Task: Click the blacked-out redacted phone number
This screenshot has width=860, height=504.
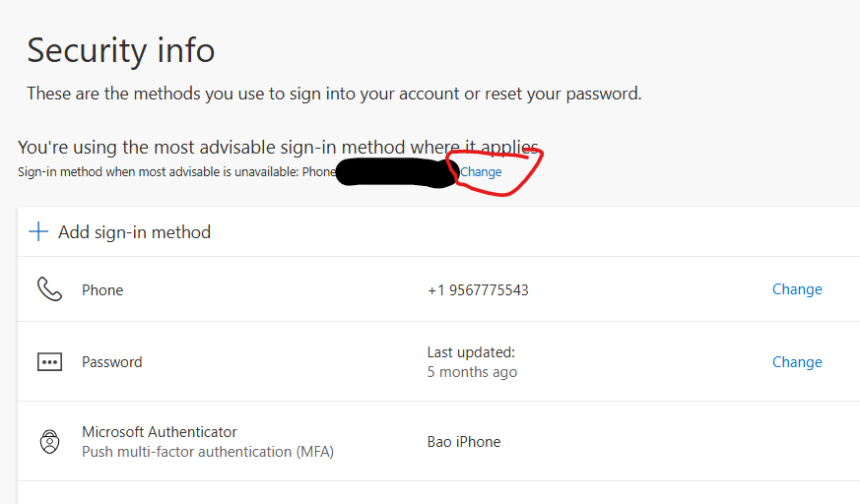Action: click(397, 172)
